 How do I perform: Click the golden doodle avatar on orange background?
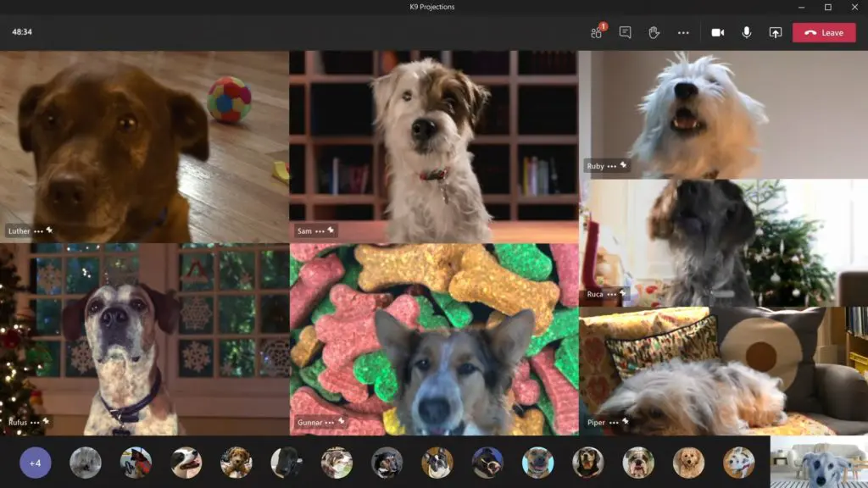coord(688,463)
